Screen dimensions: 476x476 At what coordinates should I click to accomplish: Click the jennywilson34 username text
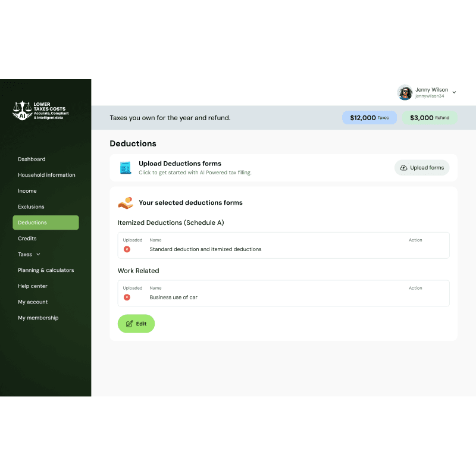click(430, 96)
